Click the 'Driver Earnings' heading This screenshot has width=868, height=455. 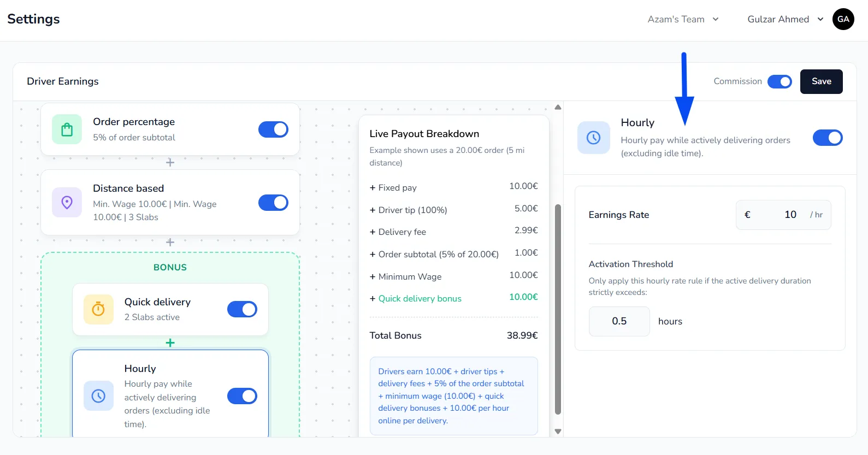point(63,81)
